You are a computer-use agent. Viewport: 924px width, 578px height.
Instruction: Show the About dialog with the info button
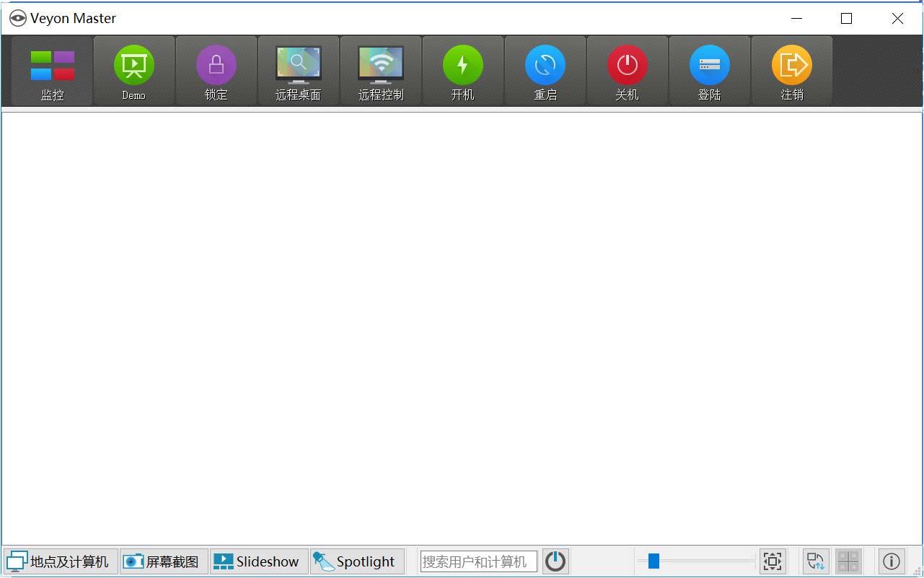891,561
